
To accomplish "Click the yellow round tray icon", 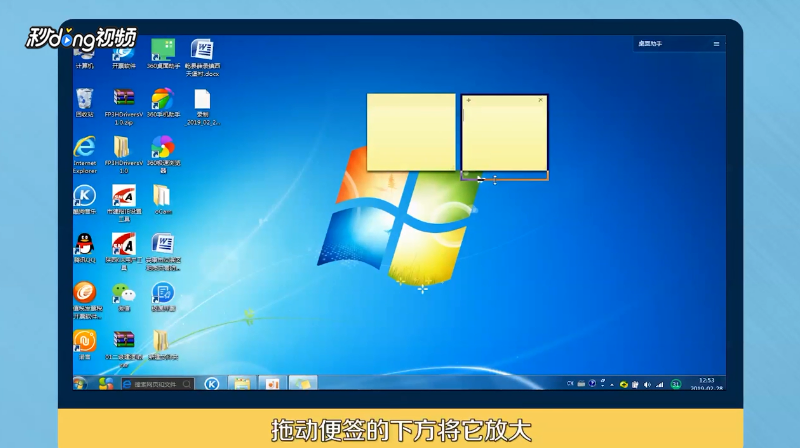I will tap(623, 385).
